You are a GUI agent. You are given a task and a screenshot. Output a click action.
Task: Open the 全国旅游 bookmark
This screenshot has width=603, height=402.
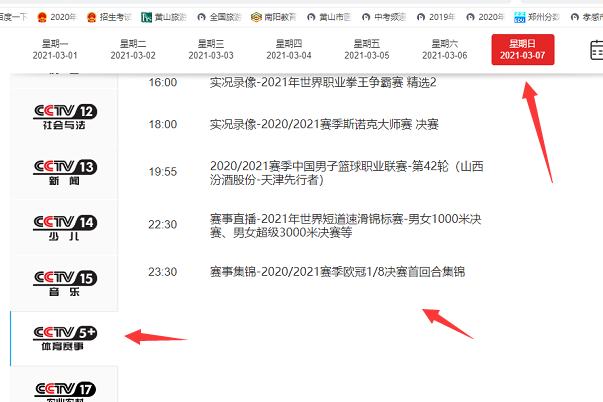(219, 17)
